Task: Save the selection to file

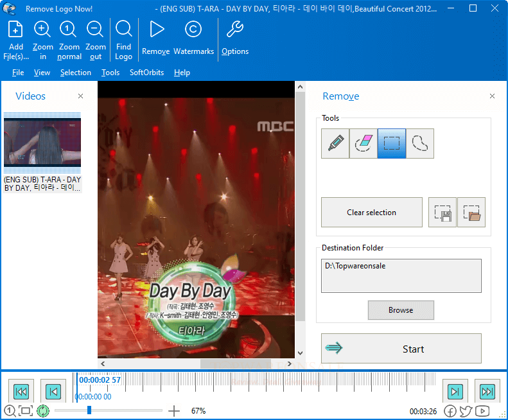Action: 442,213
